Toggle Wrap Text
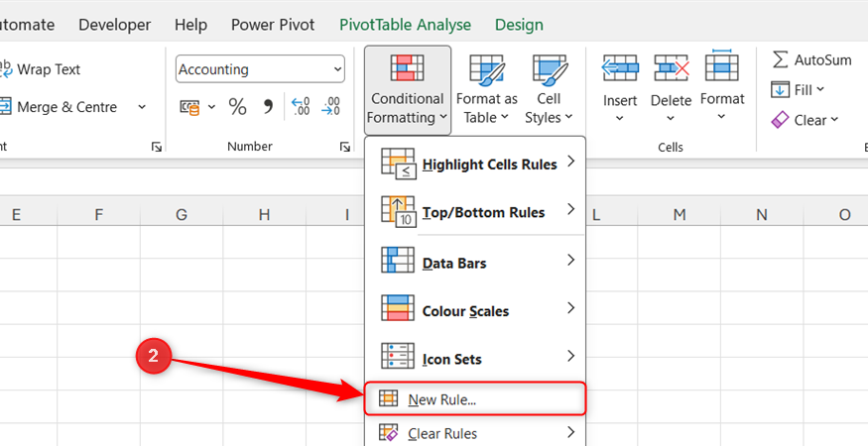Screen dimensions: 868x446 click(41, 69)
